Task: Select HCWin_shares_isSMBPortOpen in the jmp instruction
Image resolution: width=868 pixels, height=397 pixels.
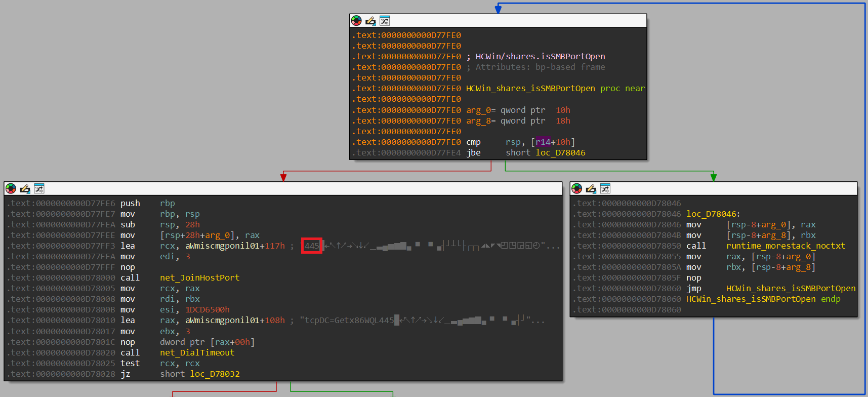Action: pos(791,288)
